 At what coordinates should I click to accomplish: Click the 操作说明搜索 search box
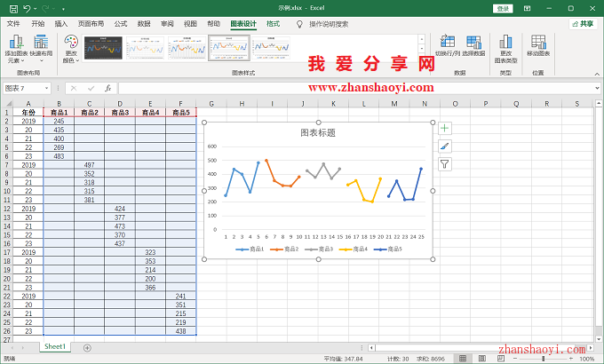pos(329,24)
